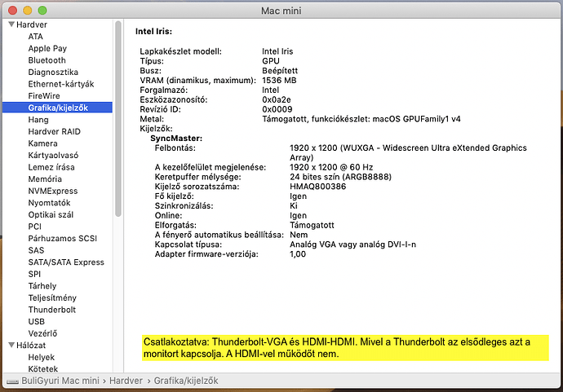
Task: Click Hardver in the bottom path bar
Action: 126,381
